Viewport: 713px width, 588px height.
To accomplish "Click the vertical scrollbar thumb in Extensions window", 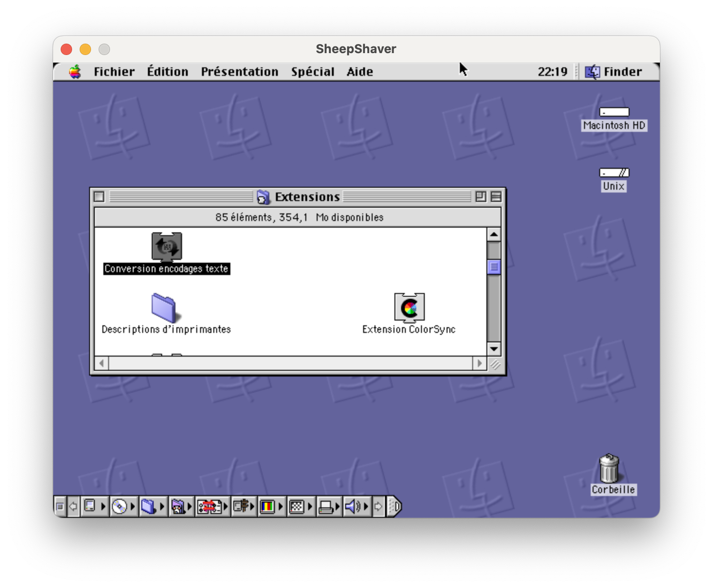I will coord(494,267).
